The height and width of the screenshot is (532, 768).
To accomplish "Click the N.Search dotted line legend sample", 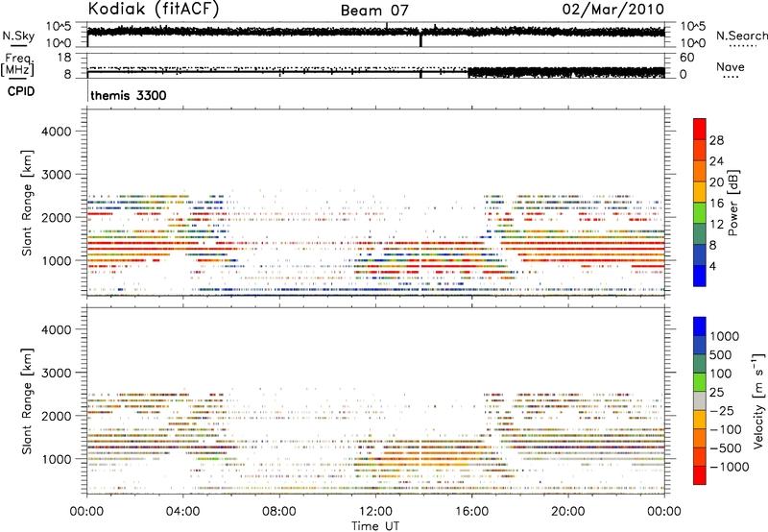I will point(742,46).
